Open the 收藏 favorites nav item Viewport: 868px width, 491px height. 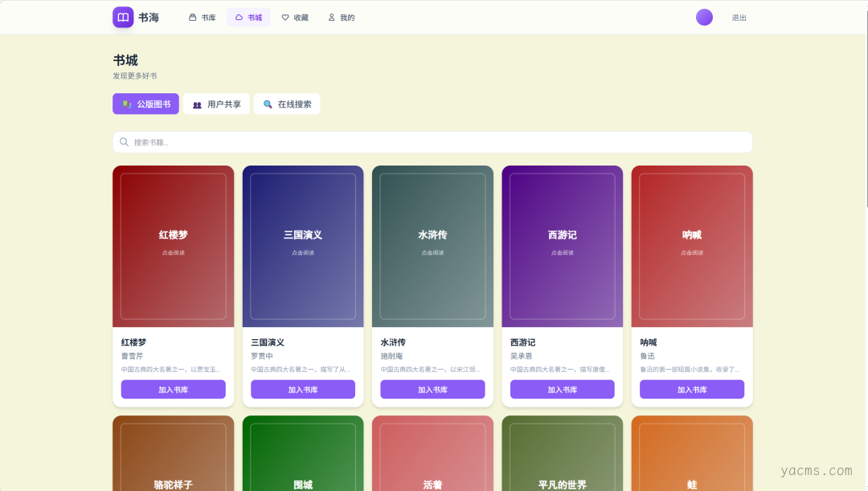294,18
